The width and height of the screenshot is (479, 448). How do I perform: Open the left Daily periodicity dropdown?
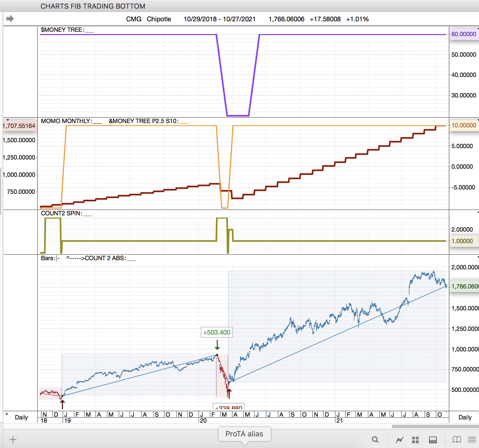tap(7, 414)
